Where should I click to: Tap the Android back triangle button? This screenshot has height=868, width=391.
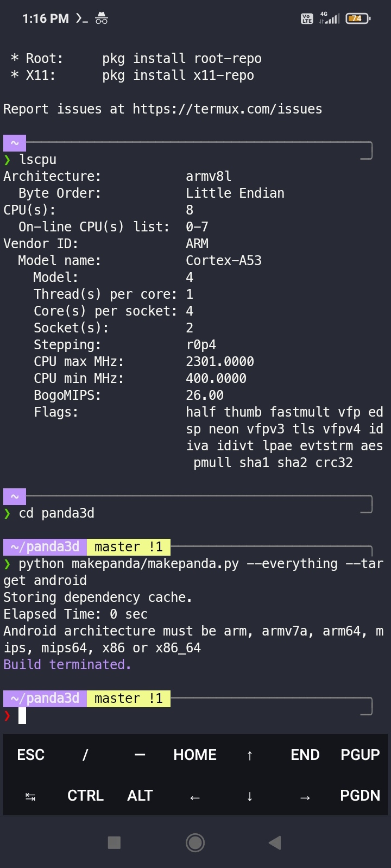pyautogui.click(x=275, y=842)
